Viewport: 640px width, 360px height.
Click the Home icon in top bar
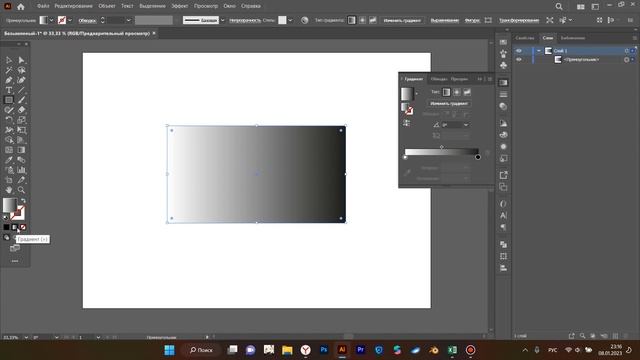click(x=21, y=7)
